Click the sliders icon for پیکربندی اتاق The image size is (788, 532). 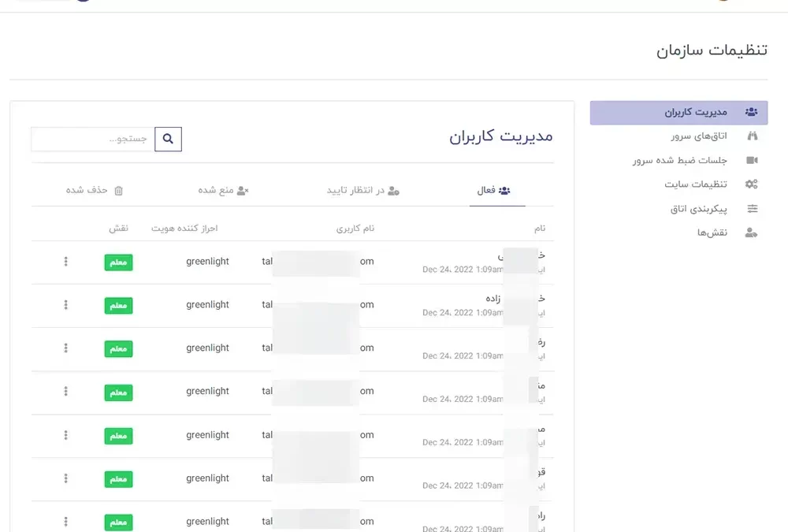[752, 209]
